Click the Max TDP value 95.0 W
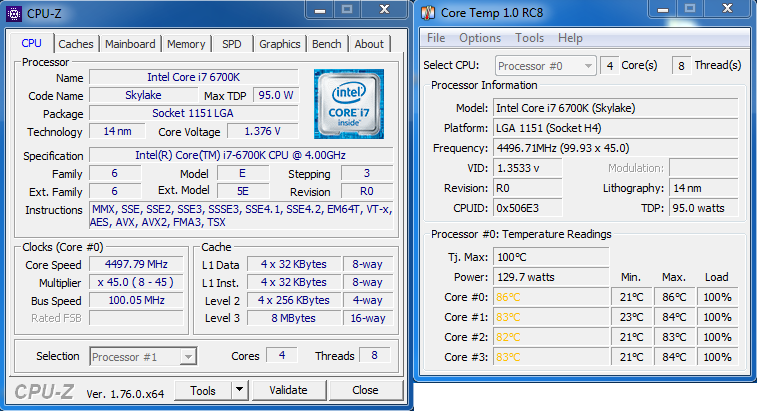This screenshot has height=411, width=757. pos(276,95)
